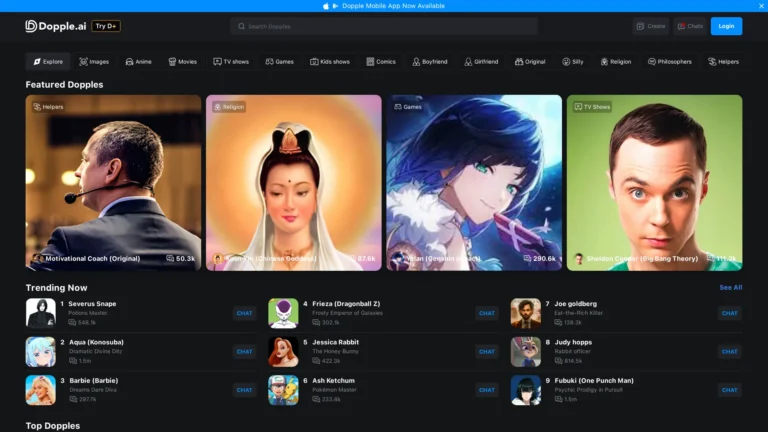Open the Philosophers category tab
Viewport: 768px width, 432px height.
pyautogui.click(x=669, y=62)
